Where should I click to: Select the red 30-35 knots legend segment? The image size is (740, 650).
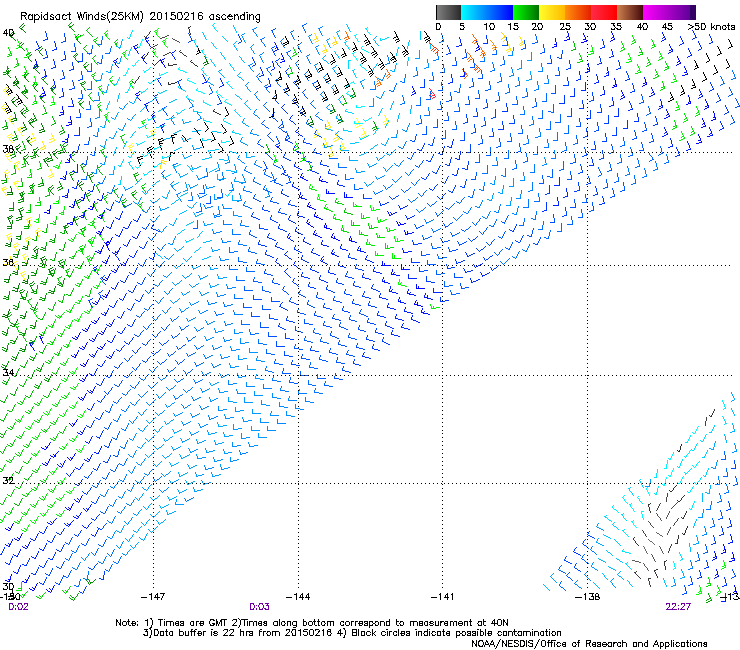tap(604, 12)
